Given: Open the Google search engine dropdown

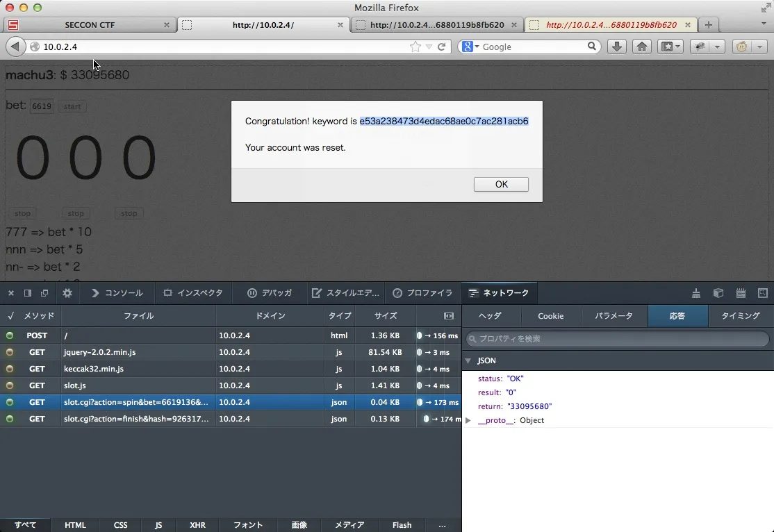Looking at the screenshot, I should pos(470,47).
